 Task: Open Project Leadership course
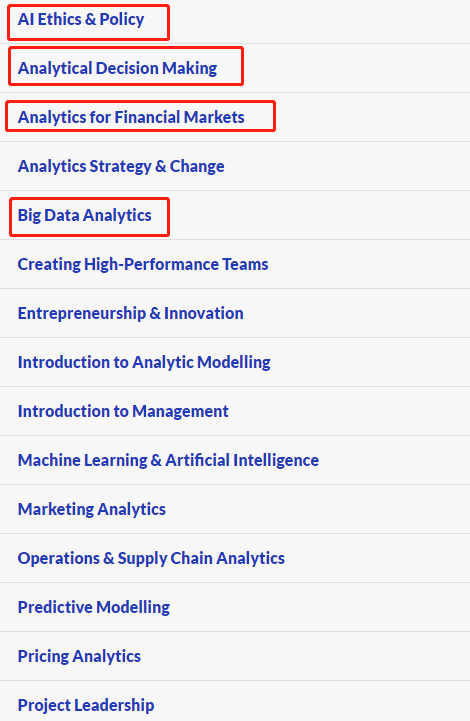pyautogui.click(x=86, y=705)
